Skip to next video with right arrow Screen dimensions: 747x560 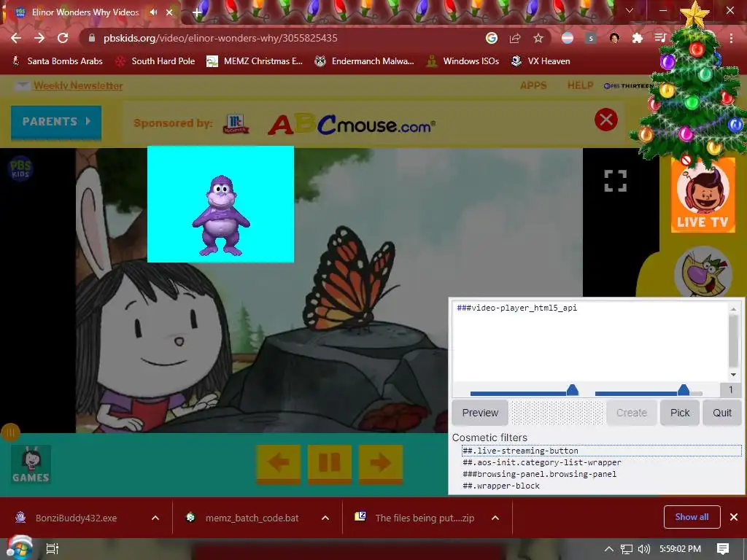pos(381,463)
